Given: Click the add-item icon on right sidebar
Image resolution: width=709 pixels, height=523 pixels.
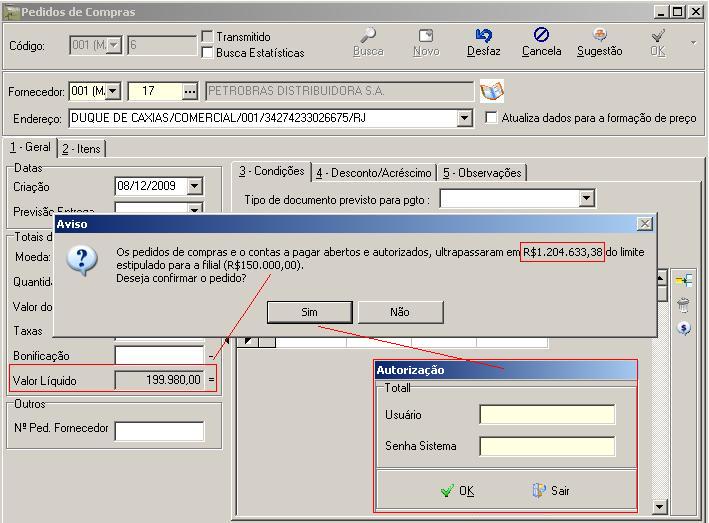Looking at the screenshot, I should tap(684, 280).
